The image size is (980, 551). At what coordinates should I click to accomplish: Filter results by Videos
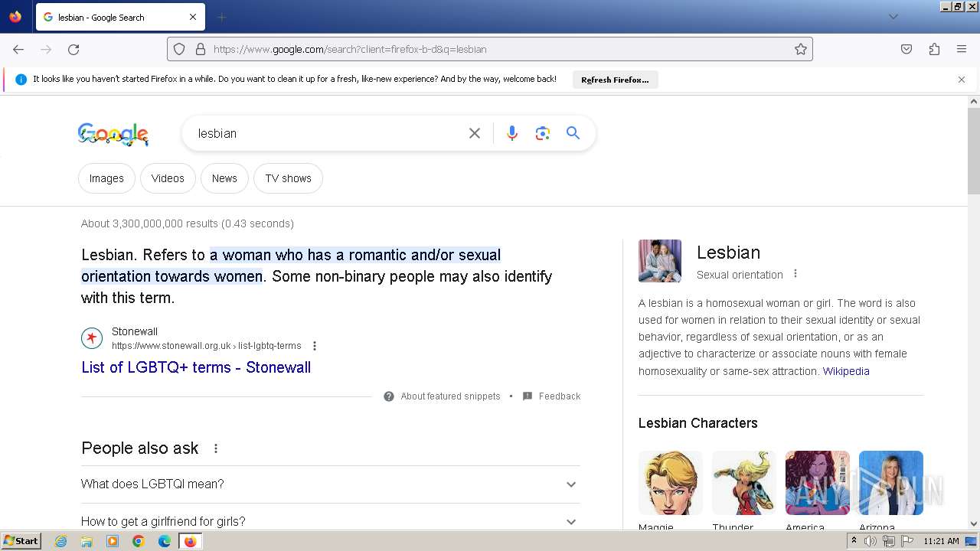coord(168,178)
